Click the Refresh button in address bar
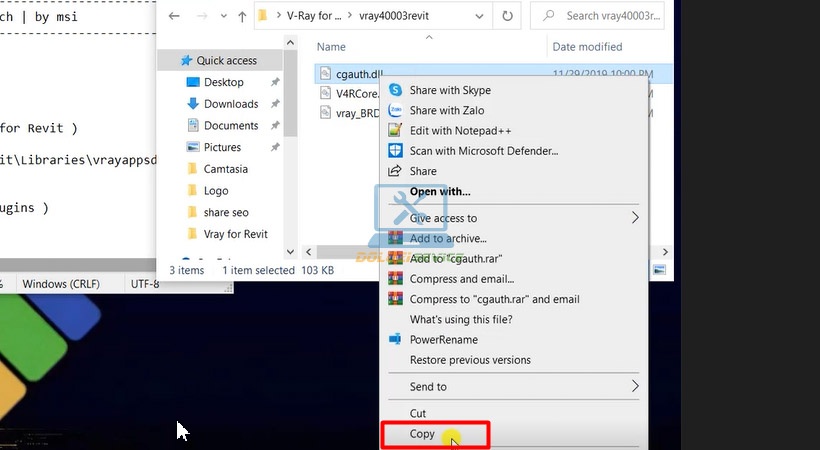The width and height of the screenshot is (820, 450). point(507,16)
